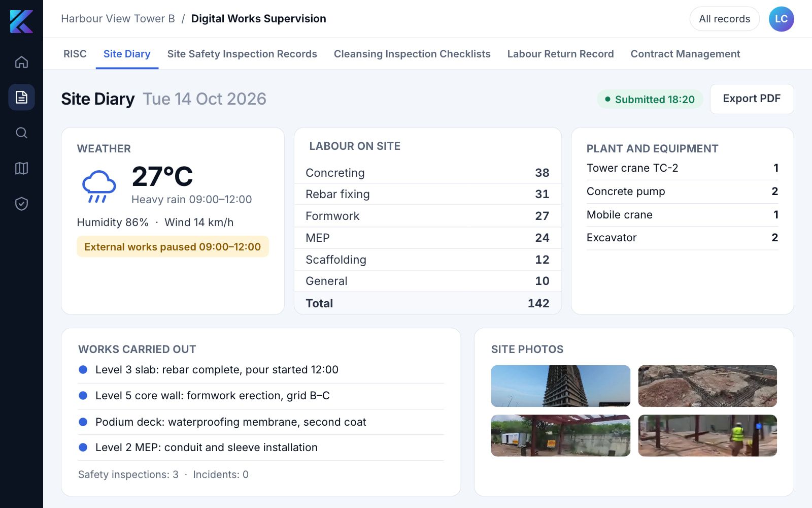Open the site hoarding gate photo
The width and height of the screenshot is (812, 508).
[560, 435]
